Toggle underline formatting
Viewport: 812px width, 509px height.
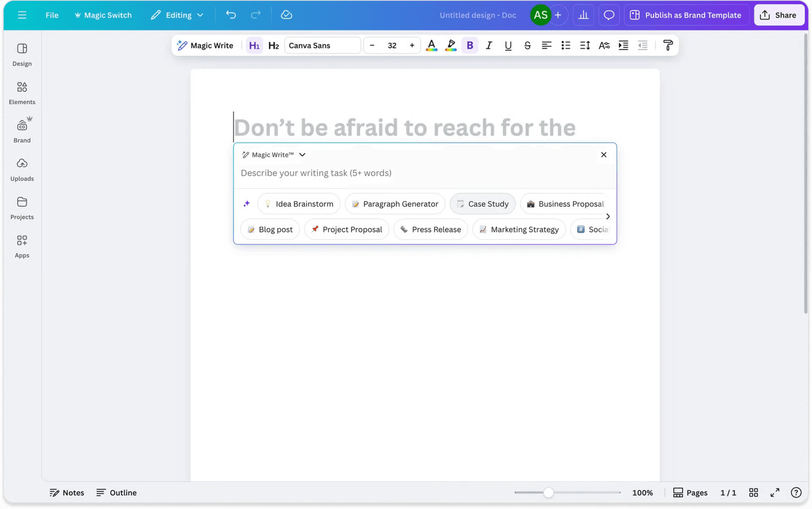coord(508,45)
